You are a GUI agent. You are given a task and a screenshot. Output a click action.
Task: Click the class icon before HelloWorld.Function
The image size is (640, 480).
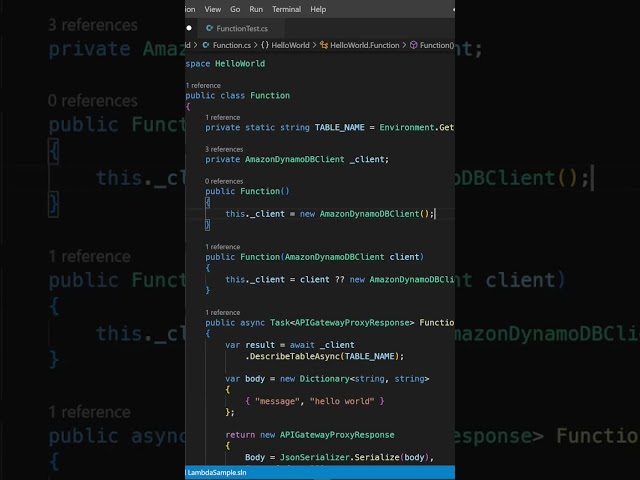[x=324, y=45]
